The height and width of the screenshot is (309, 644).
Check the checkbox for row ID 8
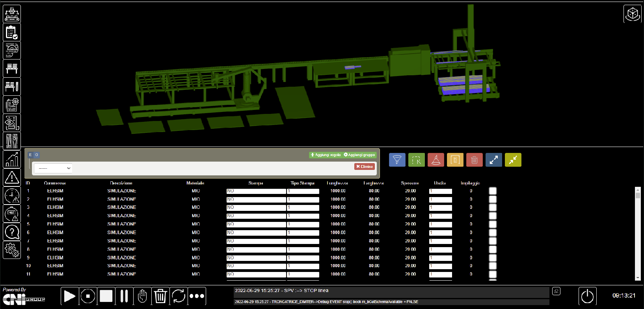tap(493, 249)
